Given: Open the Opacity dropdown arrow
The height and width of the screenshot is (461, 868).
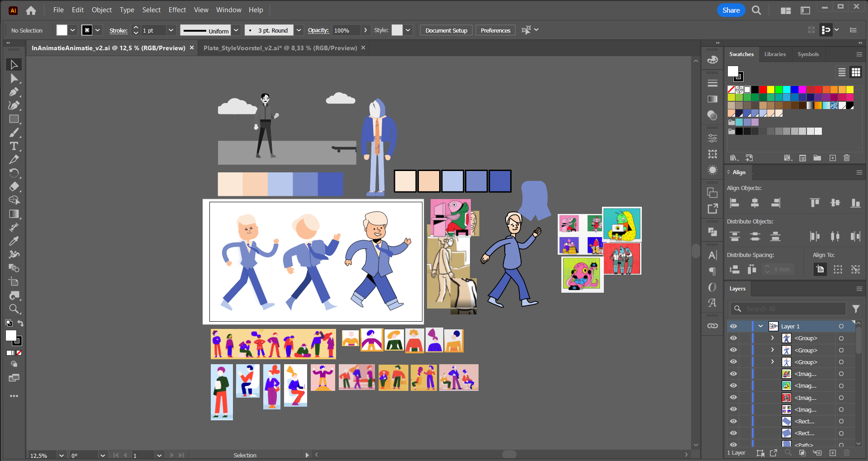Looking at the screenshot, I should pyautogui.click(x=365, y=30).
